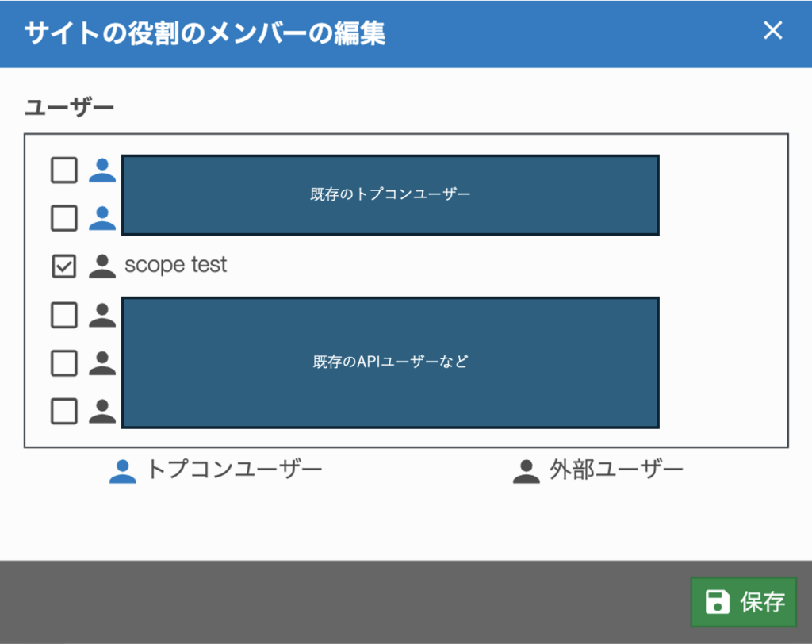The height and width of the screenshot is (644, 812).
Task: Click the 既存のAPIユーザーなど box
Action: click(390, 362)
